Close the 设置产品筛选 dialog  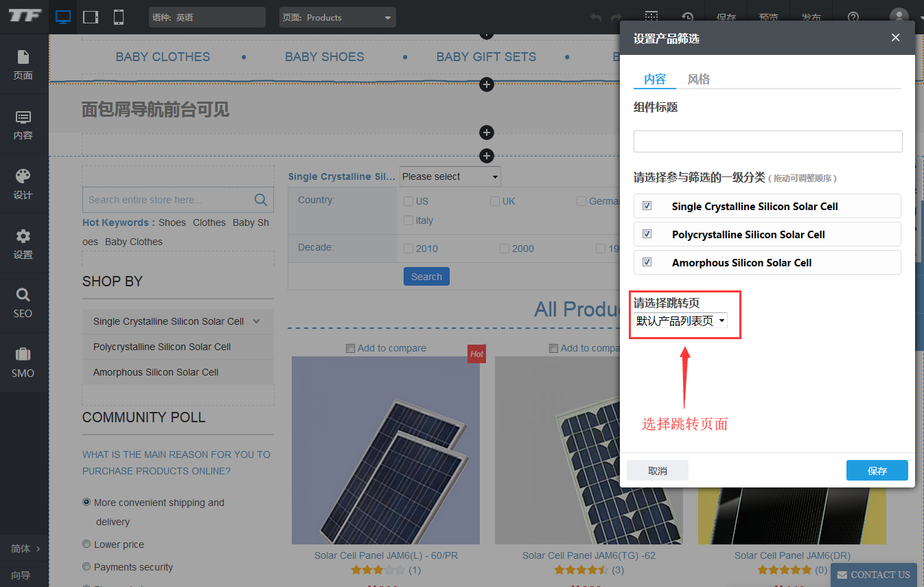(x=895, y=38)
